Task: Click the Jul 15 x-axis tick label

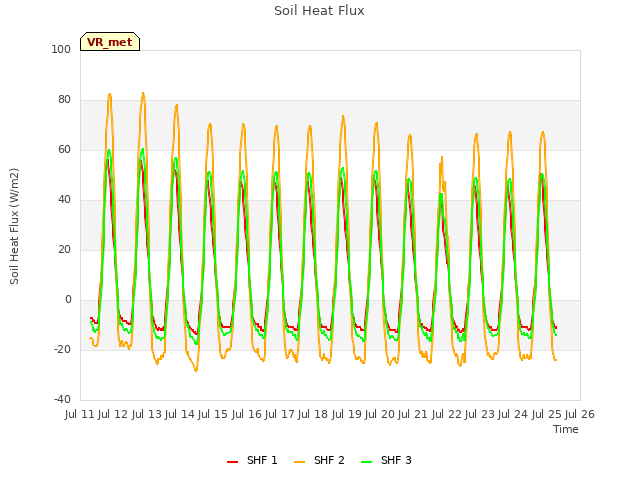Action: tap(213, 414)
